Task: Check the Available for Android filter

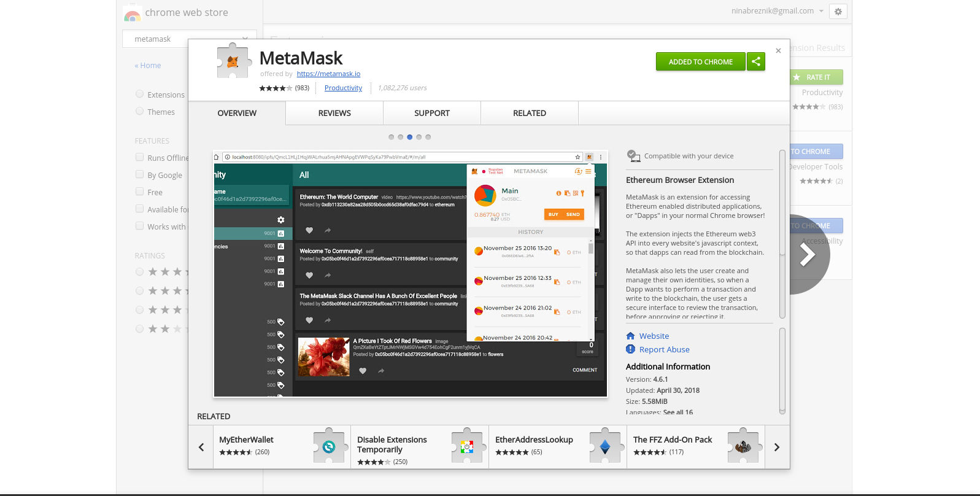Action: [139, 209]
